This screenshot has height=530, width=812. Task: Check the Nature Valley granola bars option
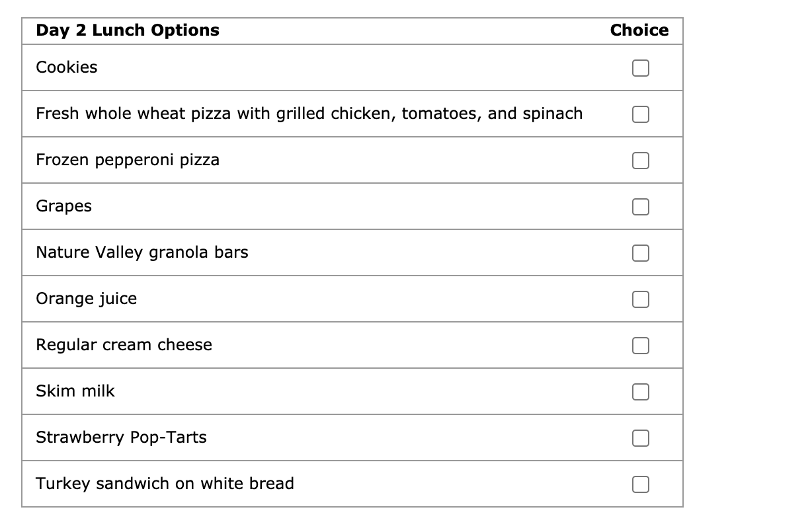639,252
